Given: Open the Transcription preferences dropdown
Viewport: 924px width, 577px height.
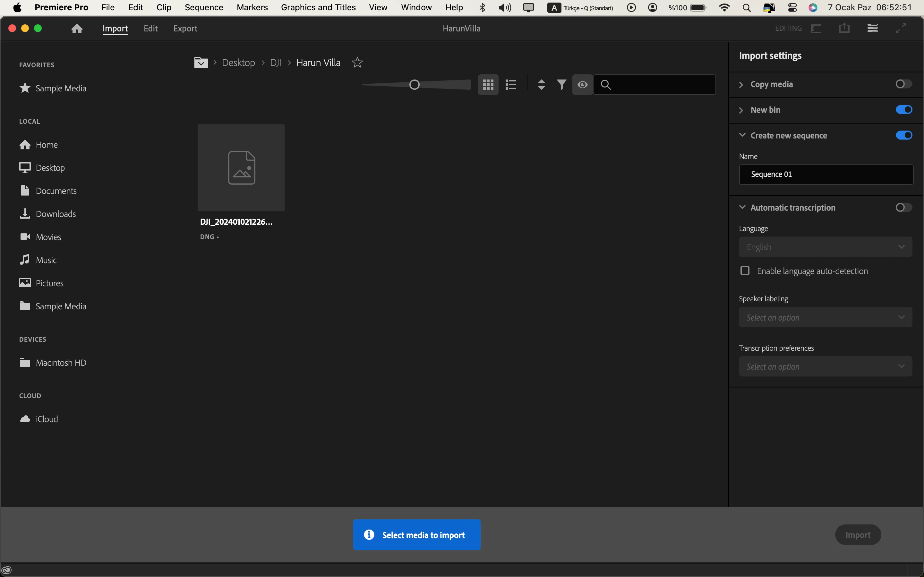Looking at the screenshot, I should (825, 367).
